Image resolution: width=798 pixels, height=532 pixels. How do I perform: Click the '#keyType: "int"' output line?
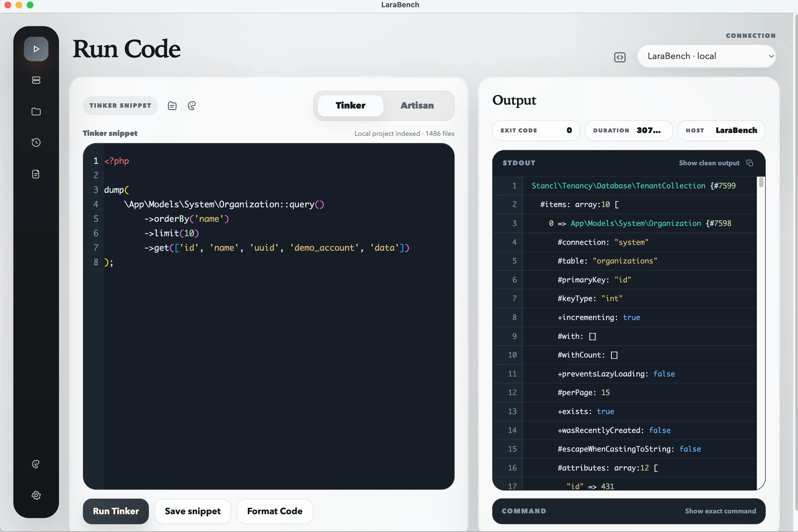590,299
